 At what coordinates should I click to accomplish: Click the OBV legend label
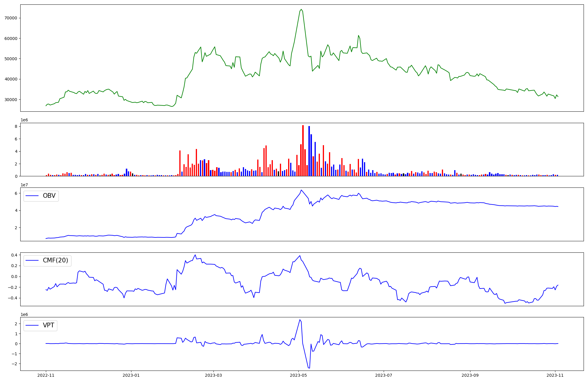click(x=49, y=196)
